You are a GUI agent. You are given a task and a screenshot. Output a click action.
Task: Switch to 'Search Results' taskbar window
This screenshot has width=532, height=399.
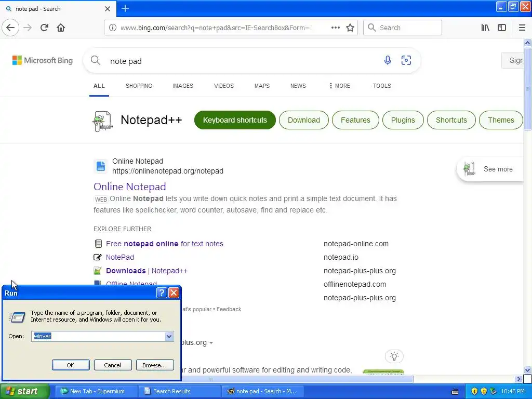click(179, 391)
